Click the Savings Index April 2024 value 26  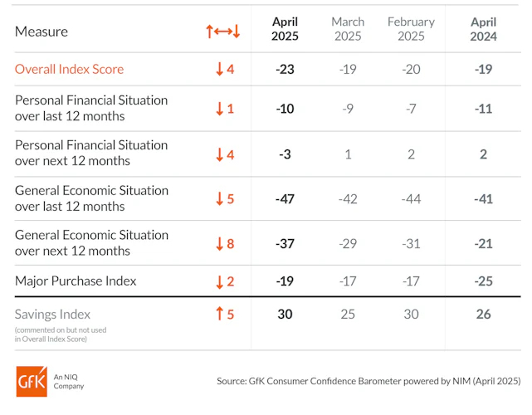tap(483, 315)
